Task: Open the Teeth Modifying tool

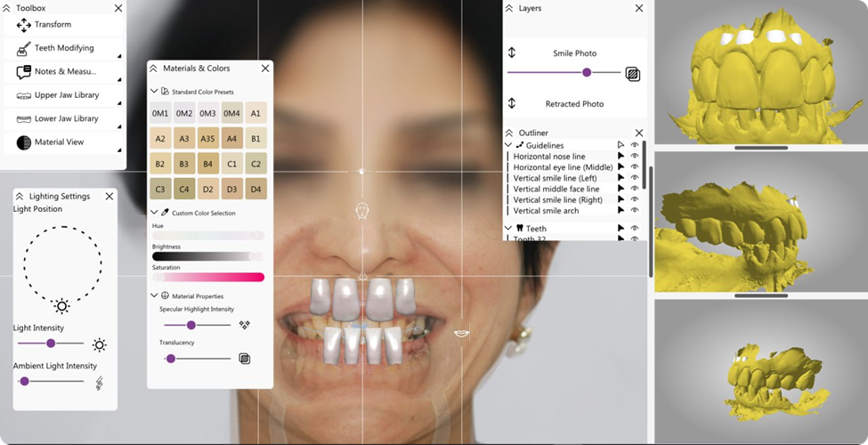Action: click(x=64, y=48)
